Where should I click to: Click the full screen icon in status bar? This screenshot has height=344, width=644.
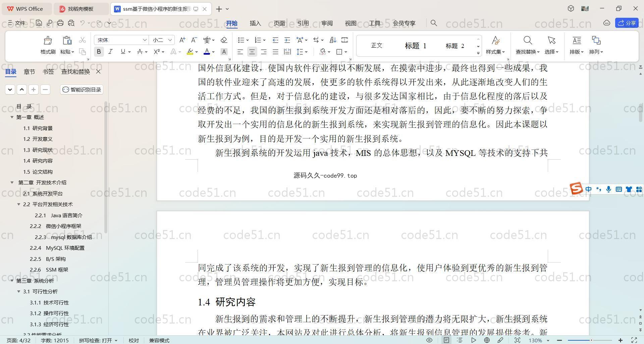tap(634, 340)
